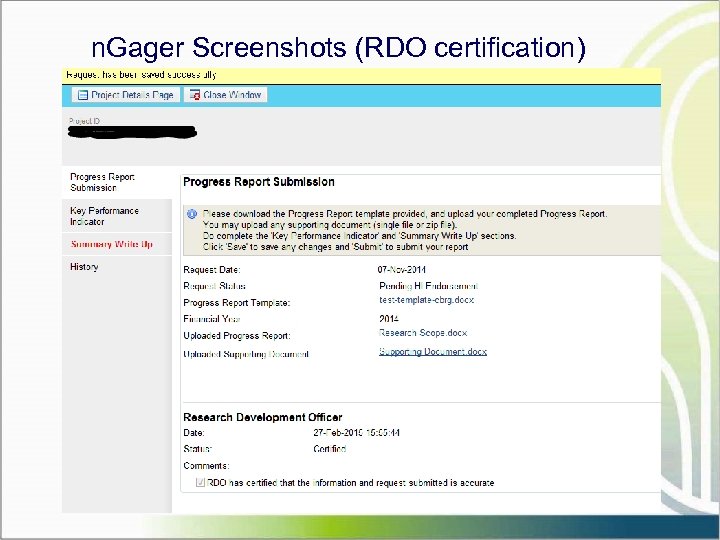Click the blue information icon
This screenshot has height=540, width=720.
(192, 214)
